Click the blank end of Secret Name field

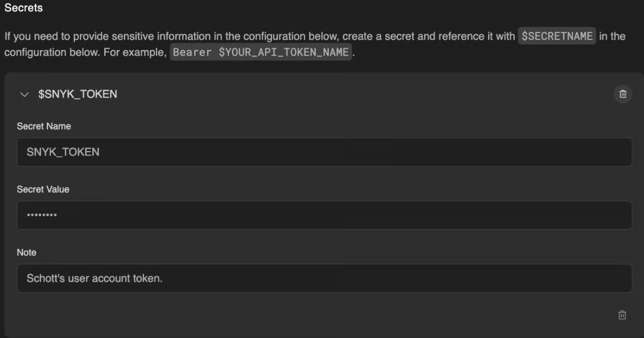(x=507, y=152)
